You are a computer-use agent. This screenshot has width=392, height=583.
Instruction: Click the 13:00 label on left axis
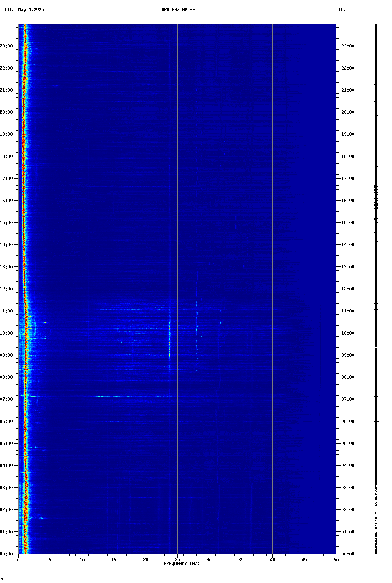(7, 267)
